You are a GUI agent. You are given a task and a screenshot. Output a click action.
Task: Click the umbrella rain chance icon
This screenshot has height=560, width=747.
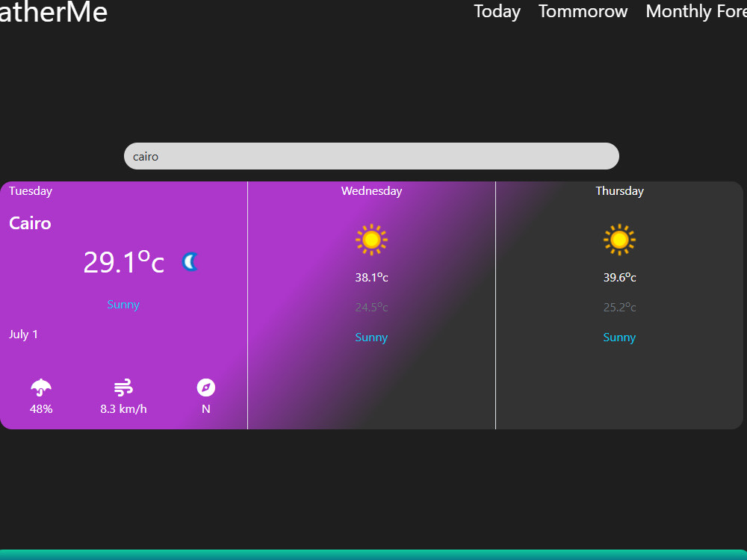41,388
